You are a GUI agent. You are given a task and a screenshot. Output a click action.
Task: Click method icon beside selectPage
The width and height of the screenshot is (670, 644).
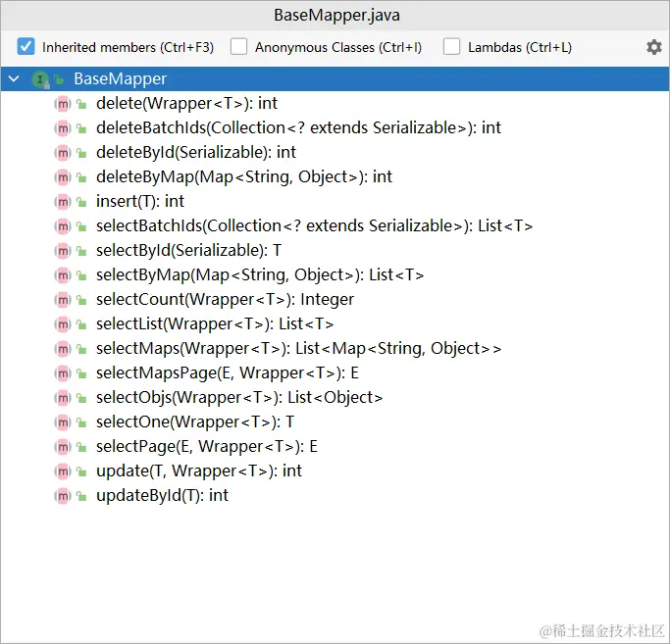(x=63, y=447)
